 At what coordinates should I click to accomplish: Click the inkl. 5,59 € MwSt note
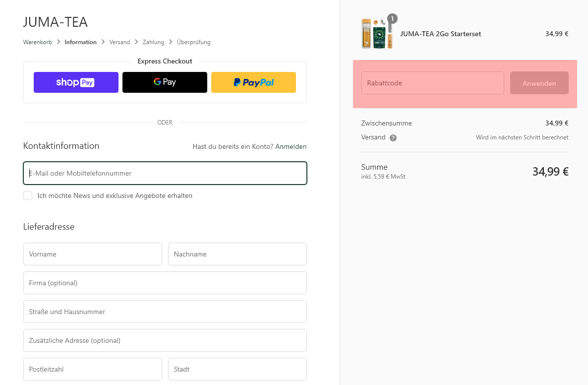coord(383,176)
